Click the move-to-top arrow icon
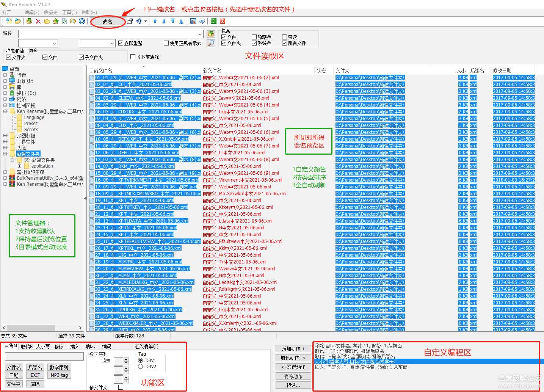 click(x=172, y=21)
